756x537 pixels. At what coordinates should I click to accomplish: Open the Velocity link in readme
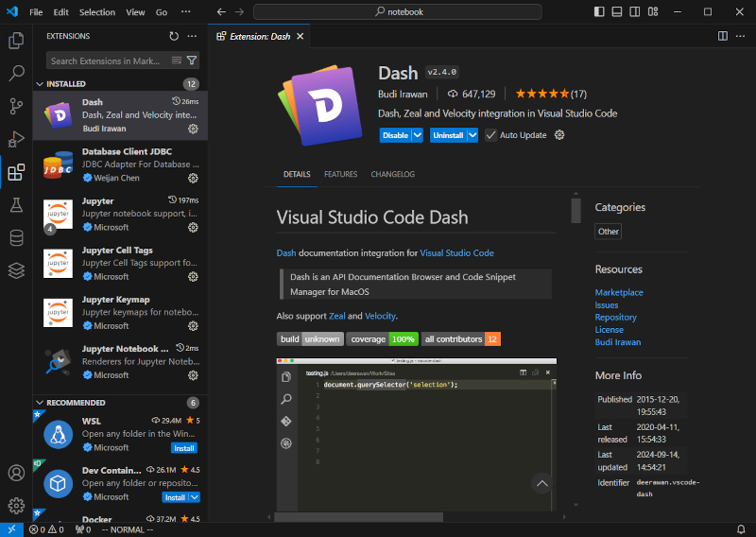pos(381,316)
